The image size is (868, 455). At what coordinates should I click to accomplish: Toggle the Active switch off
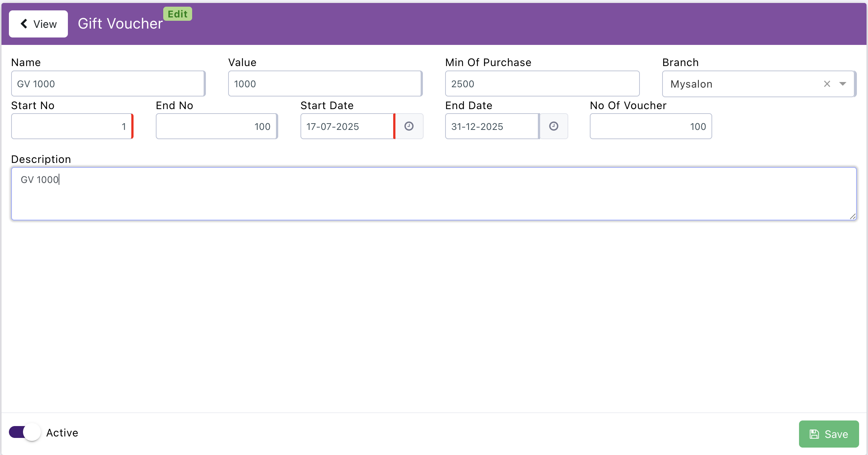pos(25,432)
